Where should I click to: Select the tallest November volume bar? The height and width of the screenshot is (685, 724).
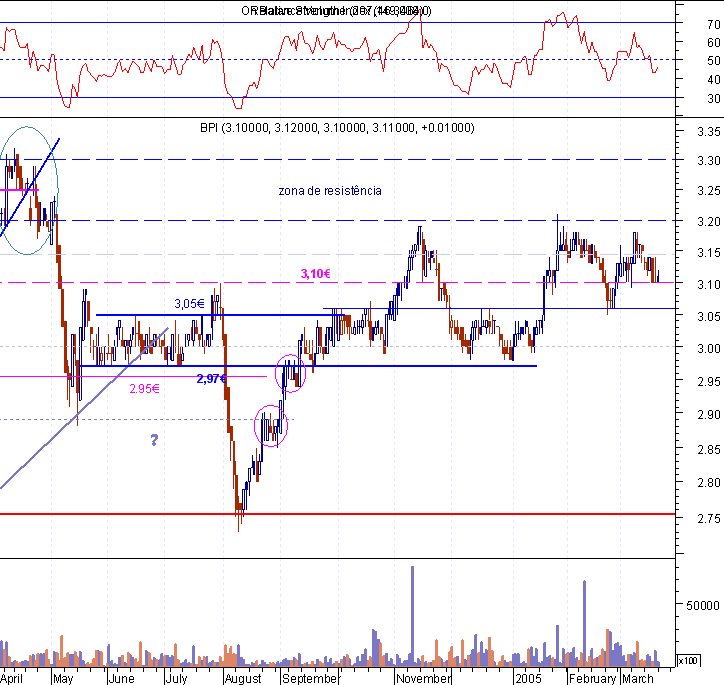[x=412, y=616]
